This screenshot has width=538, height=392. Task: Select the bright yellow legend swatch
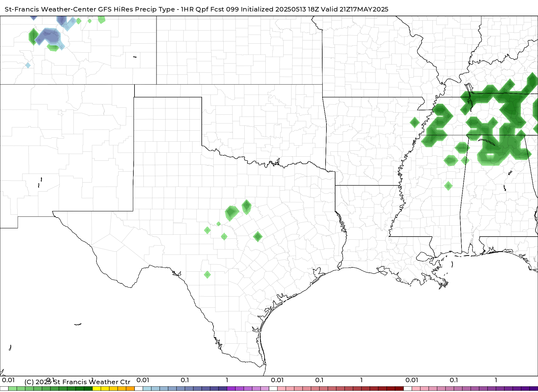click(x=97, y=389)
